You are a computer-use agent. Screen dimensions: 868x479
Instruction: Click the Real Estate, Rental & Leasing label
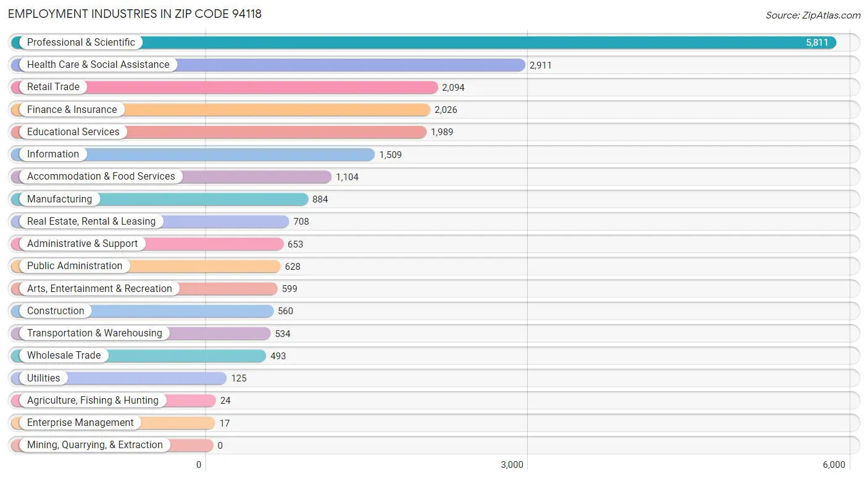(91, 222)
